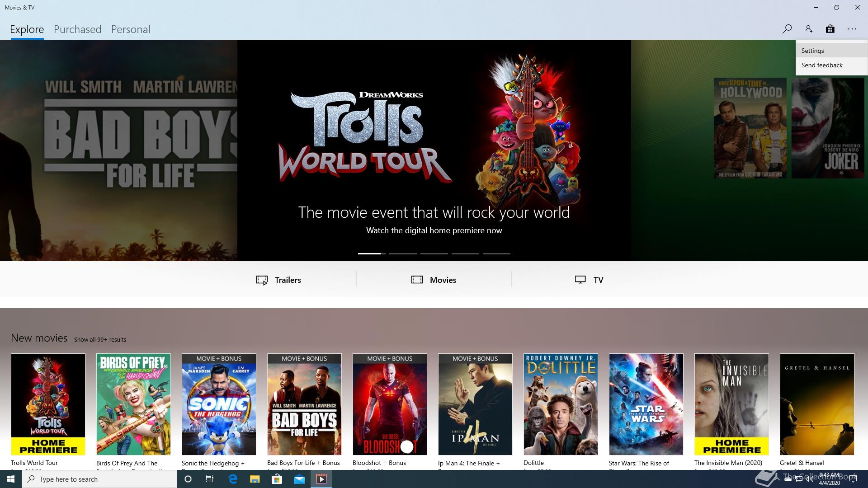Click the New movies section heading
This screenshot has height=488, width=868.
tap(39, 338)
